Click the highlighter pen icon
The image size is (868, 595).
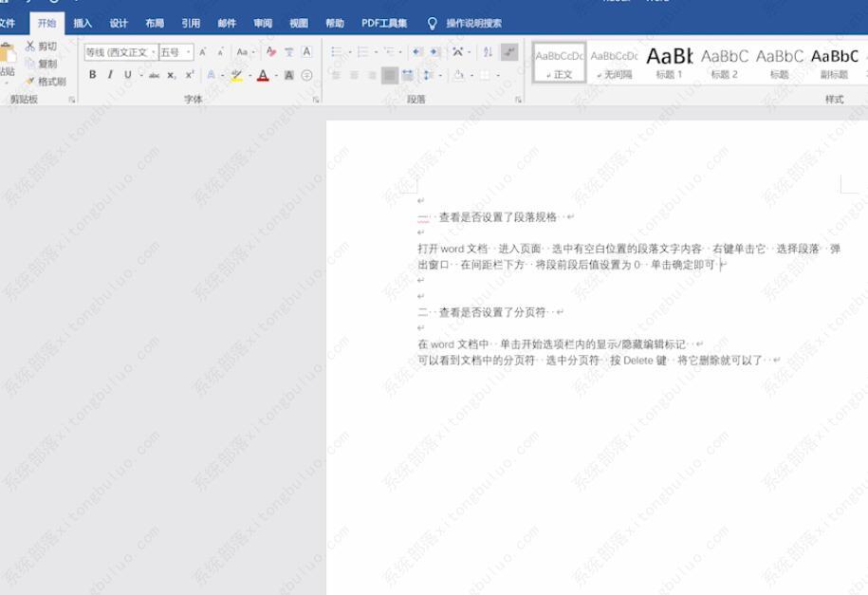236,75
